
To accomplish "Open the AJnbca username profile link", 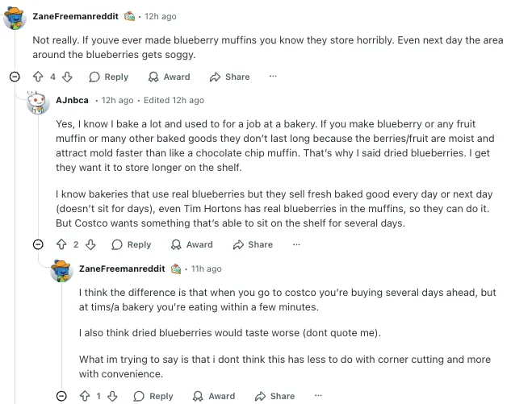I will pos(72,100).
